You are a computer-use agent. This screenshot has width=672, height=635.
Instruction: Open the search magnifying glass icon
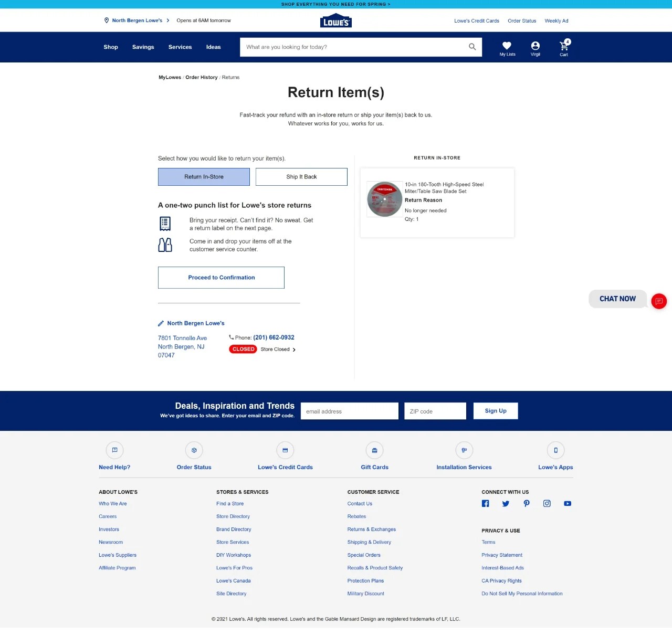pyautogui.click(x=472, y=47)
